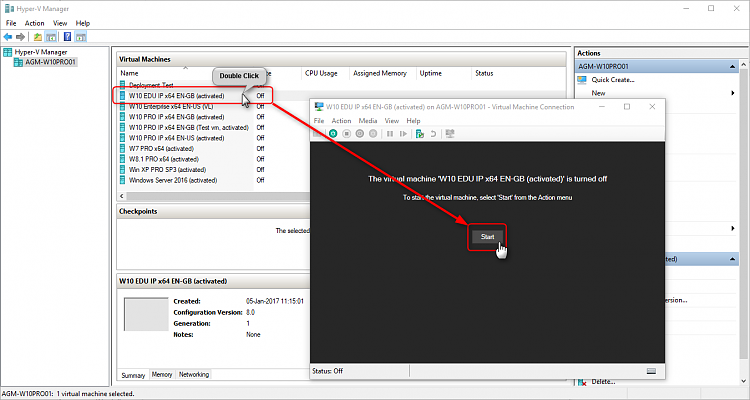This screenshot has height=400, width=750.
Task: Click the green Start icon in VM Connection toolbar
Action: tap(333, 134)
